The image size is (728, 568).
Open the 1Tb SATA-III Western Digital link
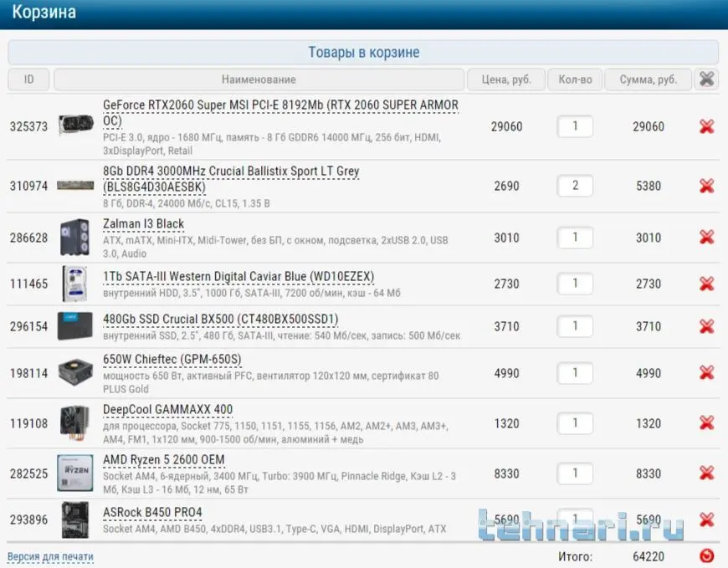238,277
